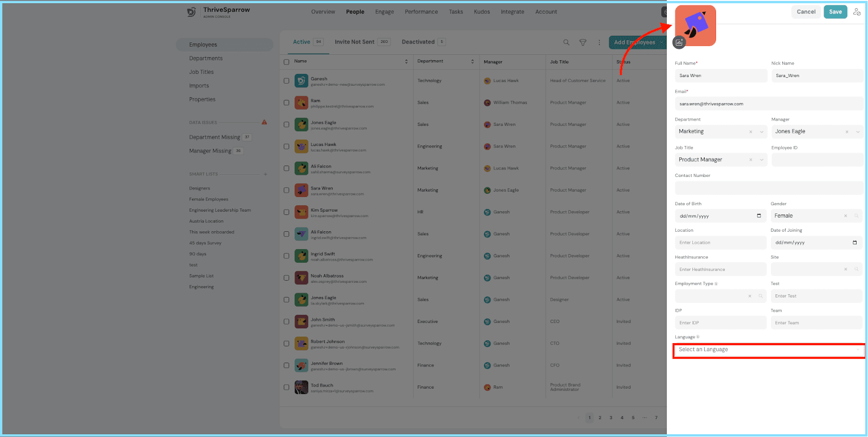868x437 pixels.
Task: Open Date of Birth calendar picker icon
Action: [x=759, y=216]
